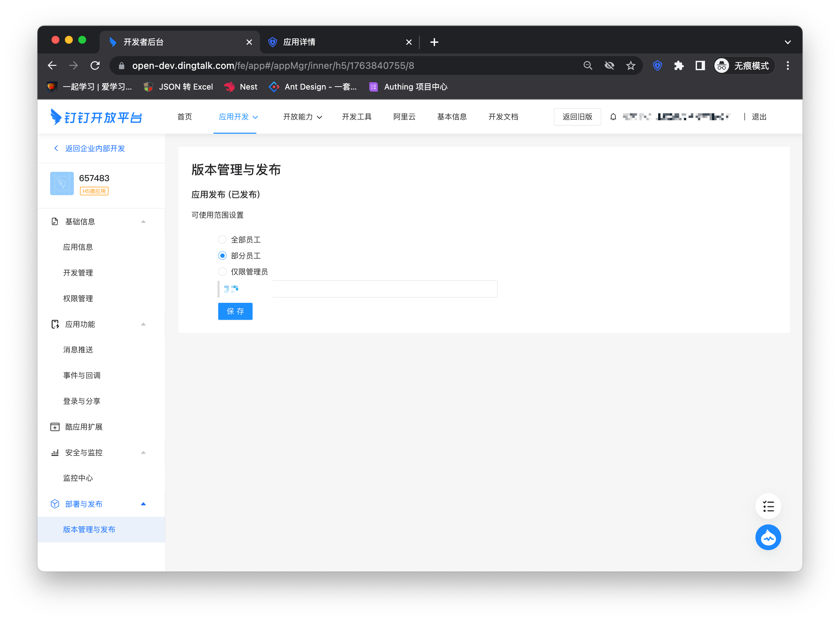Collapse the 部署与发布 sidebar section
This screenshot has width=840, height=621.
[143, 504]
